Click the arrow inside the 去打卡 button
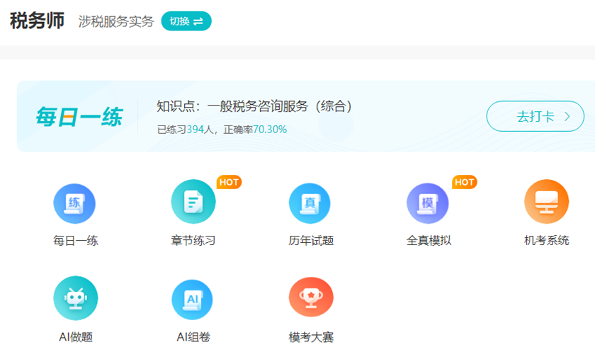 point(567,117)
